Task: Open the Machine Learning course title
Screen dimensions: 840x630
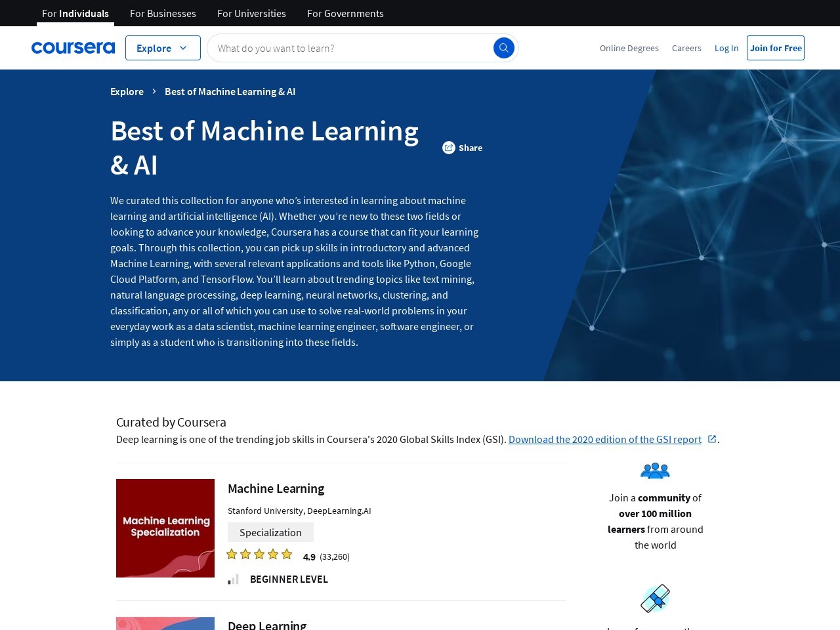Action: [276, 488]
